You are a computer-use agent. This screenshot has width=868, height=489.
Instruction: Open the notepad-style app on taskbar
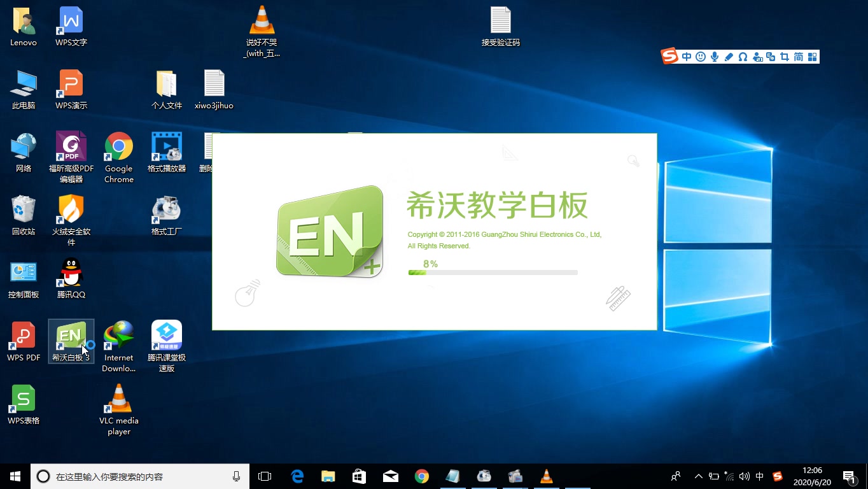point(452,476)
